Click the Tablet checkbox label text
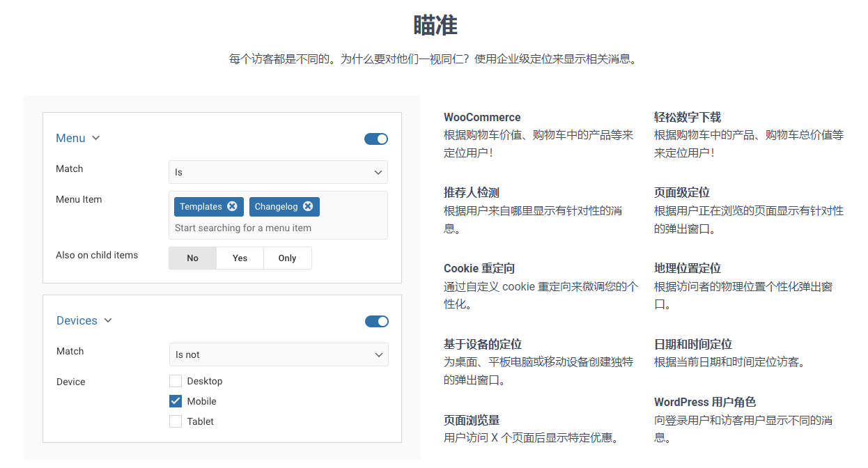Image resolution: width=868 pixels, height=468 pixels. (x=201, y=421)
